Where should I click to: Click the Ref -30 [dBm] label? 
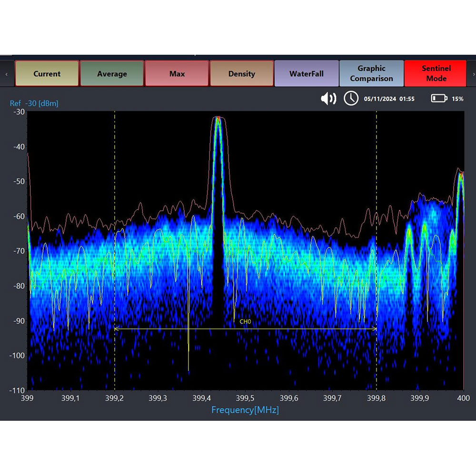pyautogui.click(x=34, y=103)
